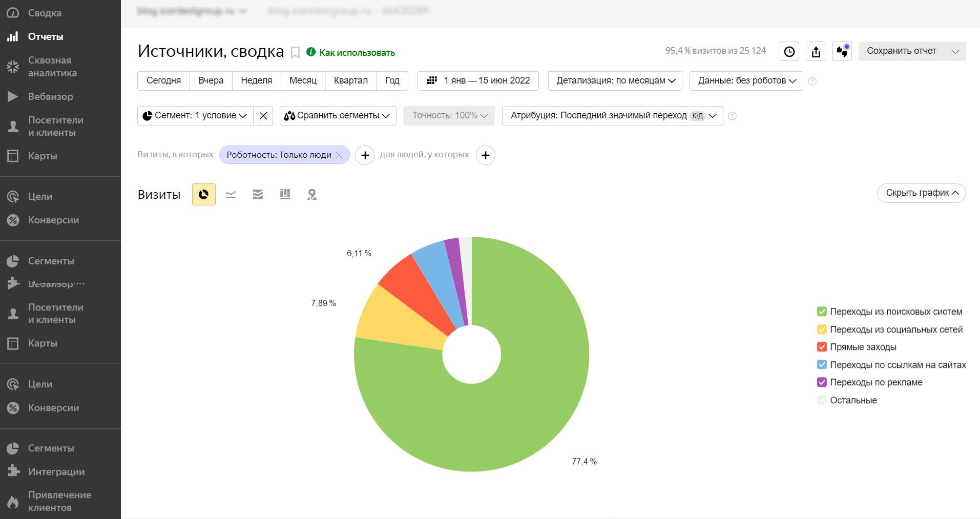The width and height of the screenshot is (980, 519).
Task: Expand the Сохранить отчет dropdown arrow
Action: 955,51
